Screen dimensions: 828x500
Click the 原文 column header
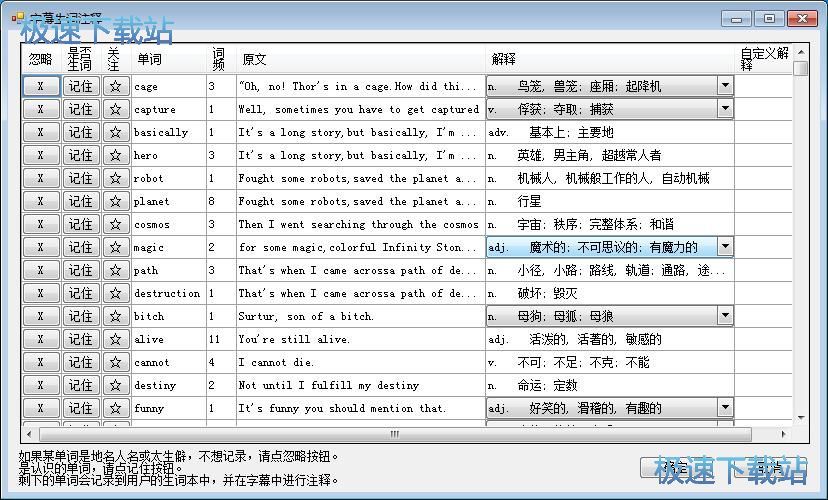361,59
